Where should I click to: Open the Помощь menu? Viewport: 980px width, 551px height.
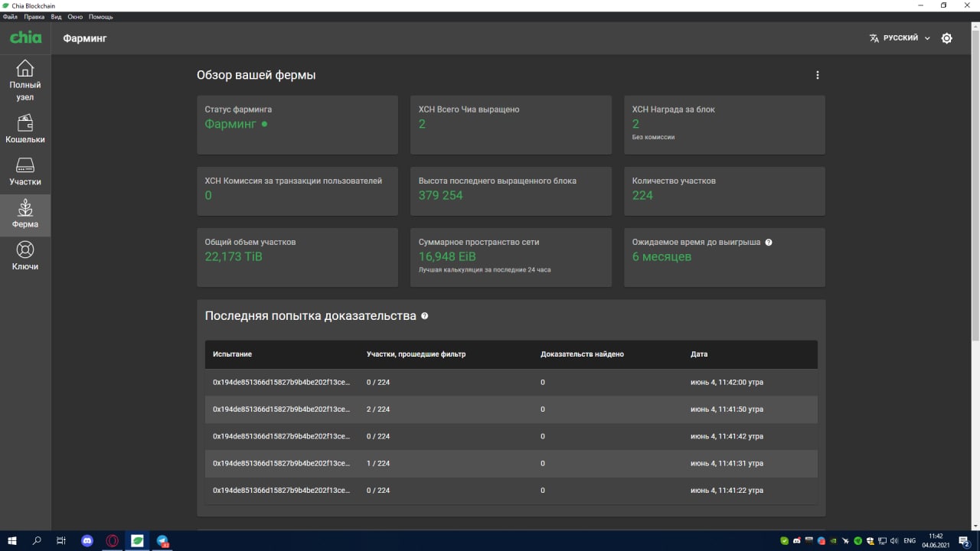tap(100, 16)
